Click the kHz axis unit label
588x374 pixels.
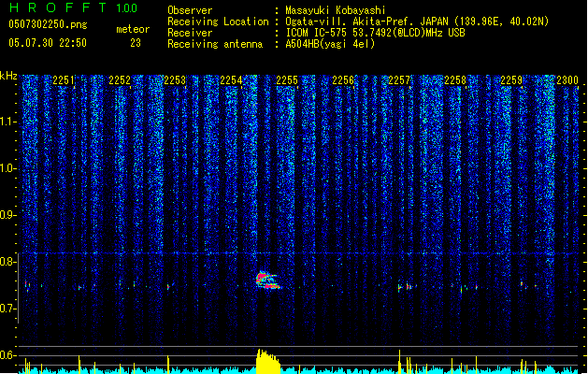[x=8, y=76]
